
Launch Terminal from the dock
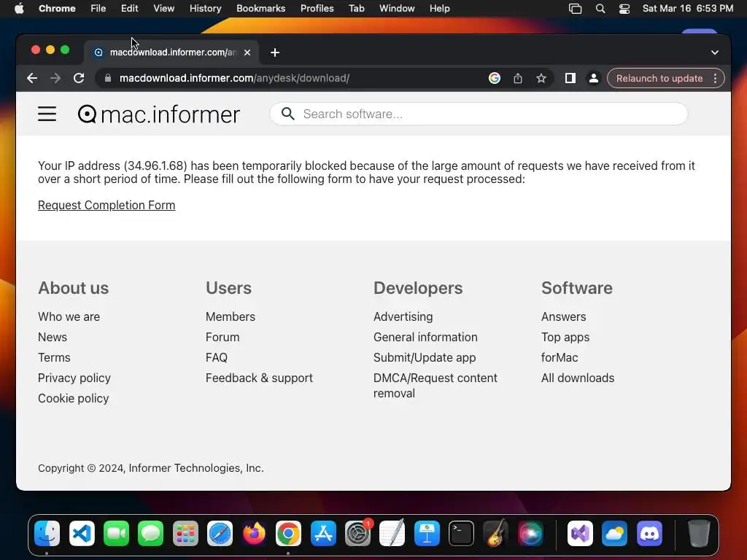click(461, 533)
